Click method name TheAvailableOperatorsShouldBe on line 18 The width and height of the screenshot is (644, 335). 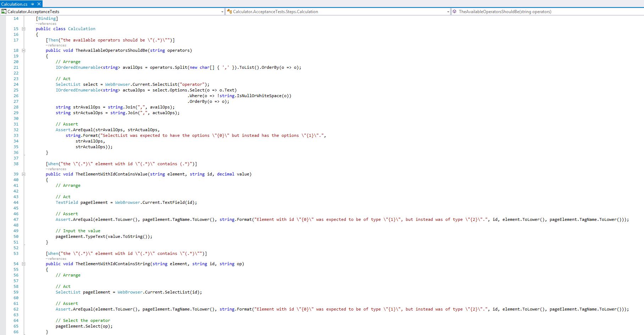click(x=111, y=50)
